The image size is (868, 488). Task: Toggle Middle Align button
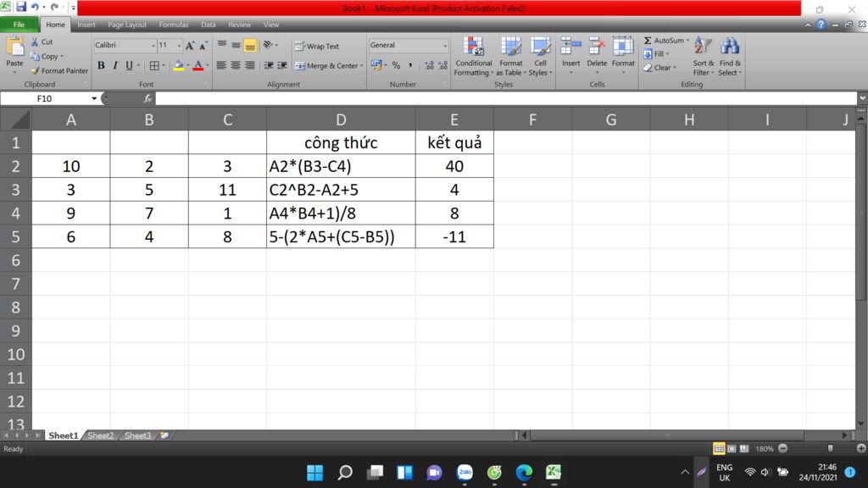[x=236, y=45]
